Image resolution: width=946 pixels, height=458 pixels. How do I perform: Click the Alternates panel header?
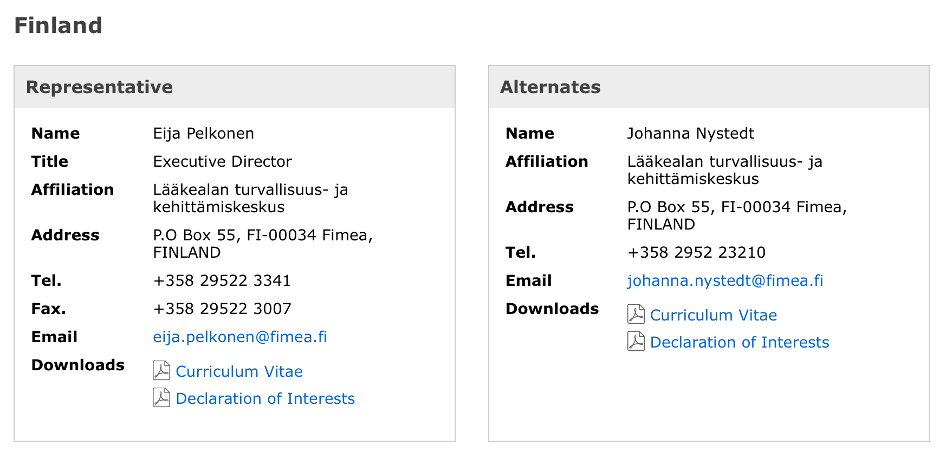pyautogui.click(x=550, y=87)
